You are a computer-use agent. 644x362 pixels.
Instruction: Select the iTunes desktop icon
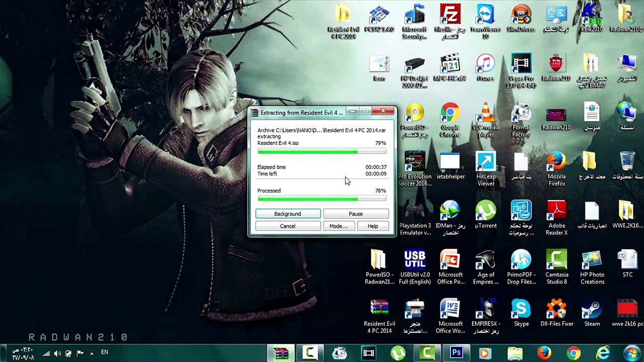click(486, 68)
